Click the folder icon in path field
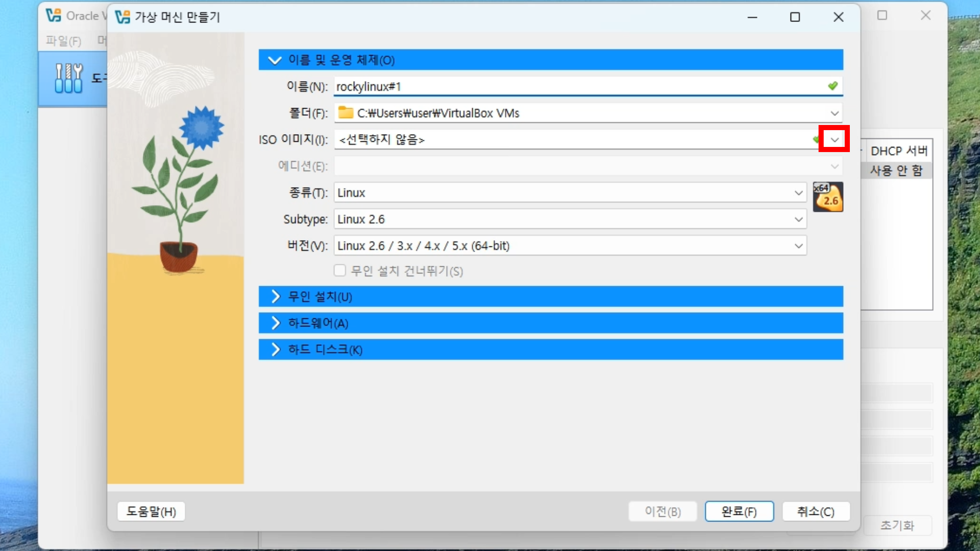Image resolution: width=980 pixels, height=551 pixels. [x=346, y=113]
